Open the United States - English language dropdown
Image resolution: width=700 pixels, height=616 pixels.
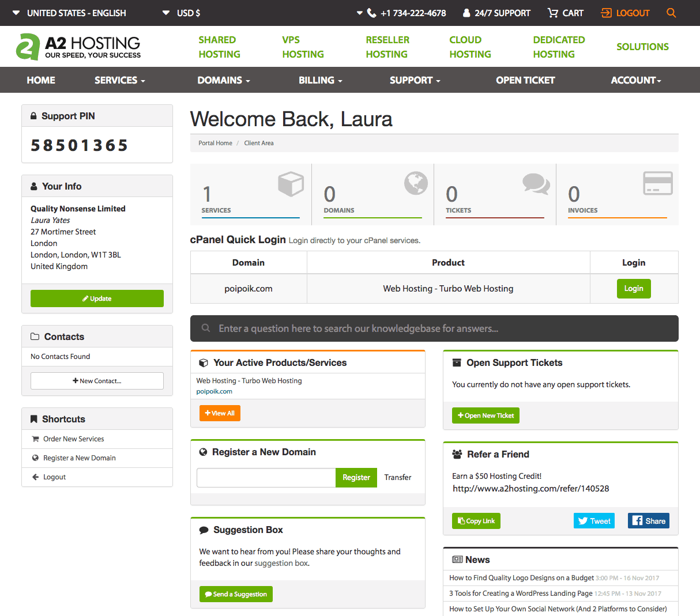coord(69,13)
